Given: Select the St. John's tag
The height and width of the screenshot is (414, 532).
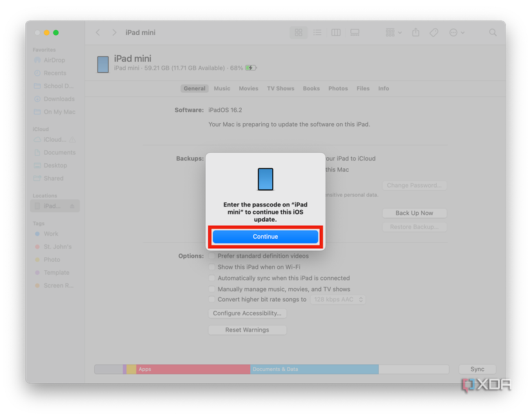Looking at the screenshot, I should (x=54, y=247).
